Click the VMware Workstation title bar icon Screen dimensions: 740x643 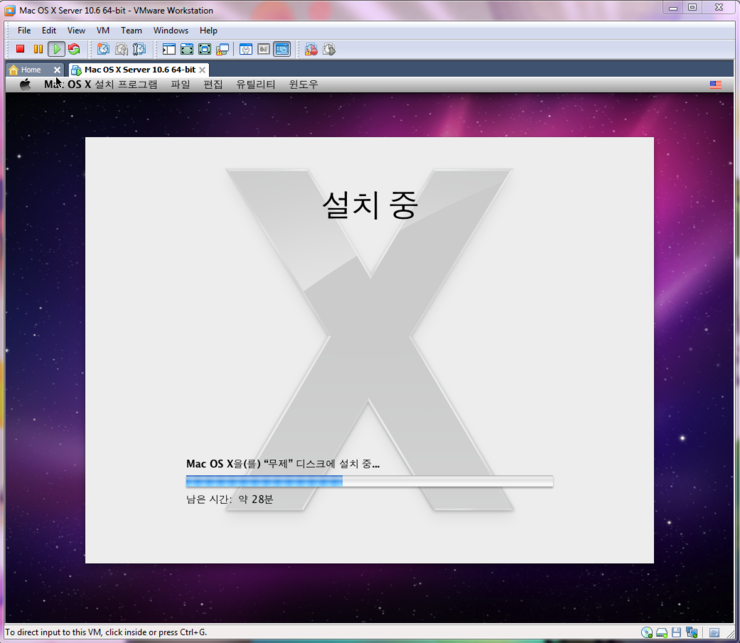(x=9, y=10)
